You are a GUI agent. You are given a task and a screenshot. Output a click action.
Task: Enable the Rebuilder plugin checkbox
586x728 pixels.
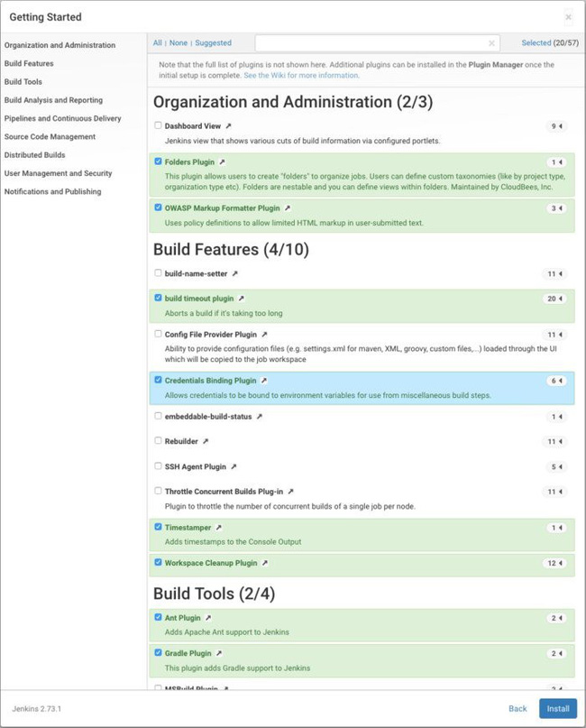158,440
